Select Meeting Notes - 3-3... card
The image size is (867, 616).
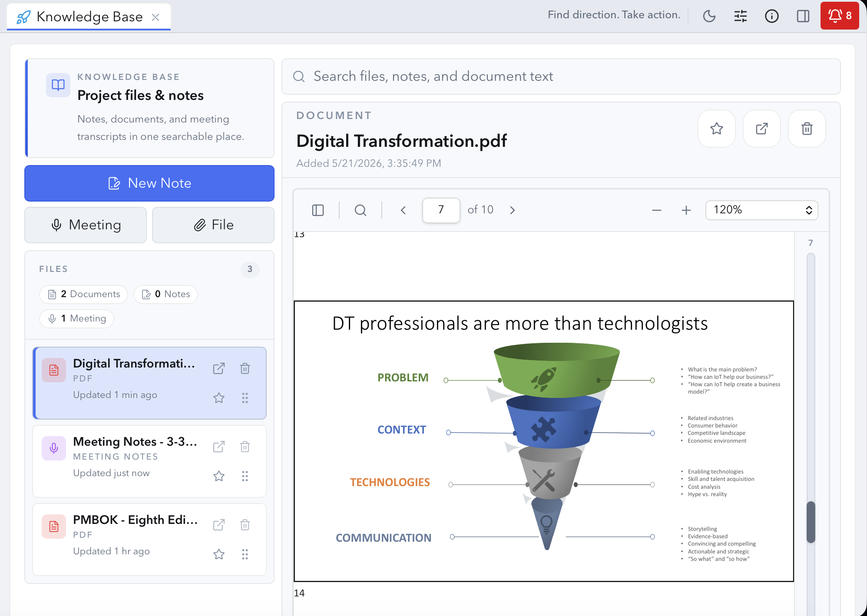pyautogui.click(x=149, y=461)
